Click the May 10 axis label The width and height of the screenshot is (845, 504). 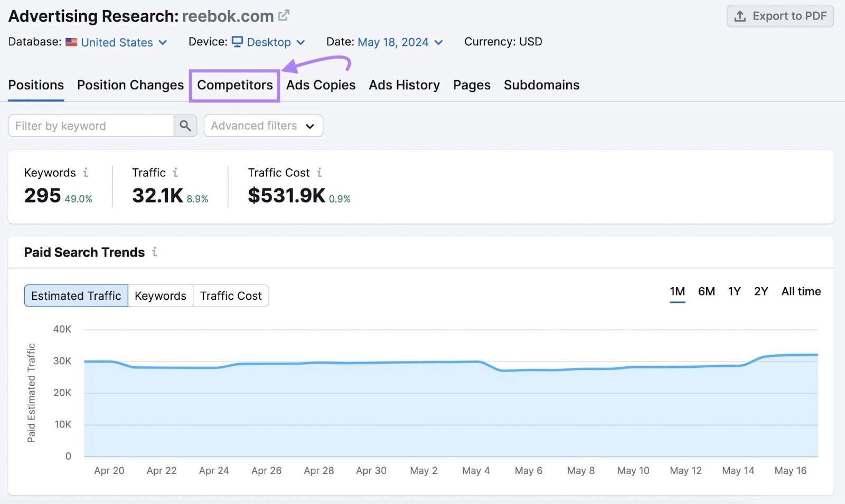(x=633, y=471)
